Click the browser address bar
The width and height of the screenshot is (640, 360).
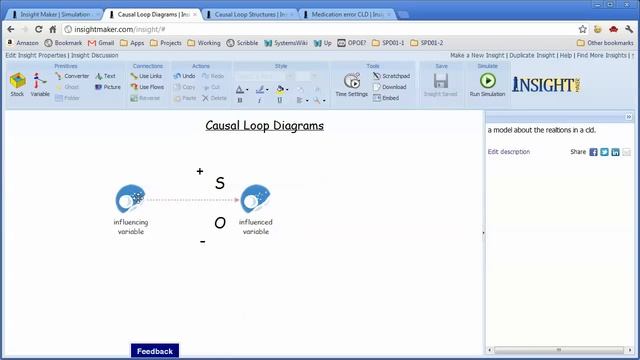click(318, 29)
